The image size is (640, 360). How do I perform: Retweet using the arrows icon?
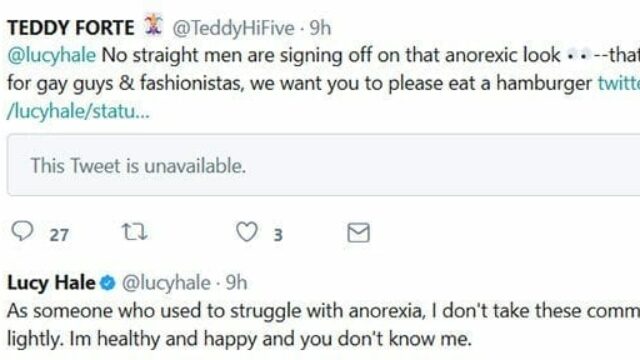coord(135,232)
